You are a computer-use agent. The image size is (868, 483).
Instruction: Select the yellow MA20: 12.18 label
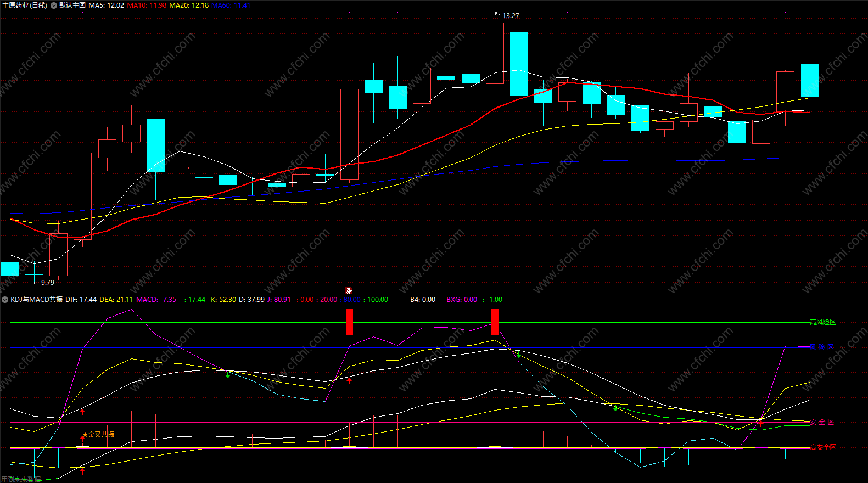click(189, 5)
